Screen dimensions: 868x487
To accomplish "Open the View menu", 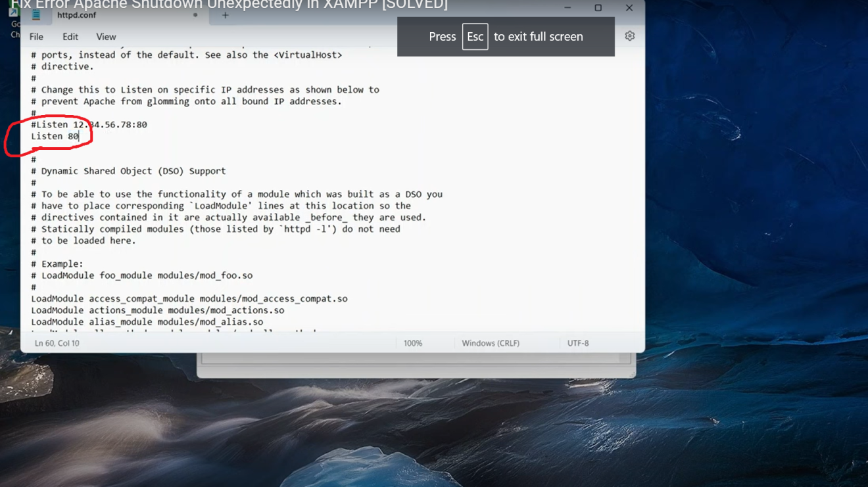I will pyautogui.click(x=106, y=37).
